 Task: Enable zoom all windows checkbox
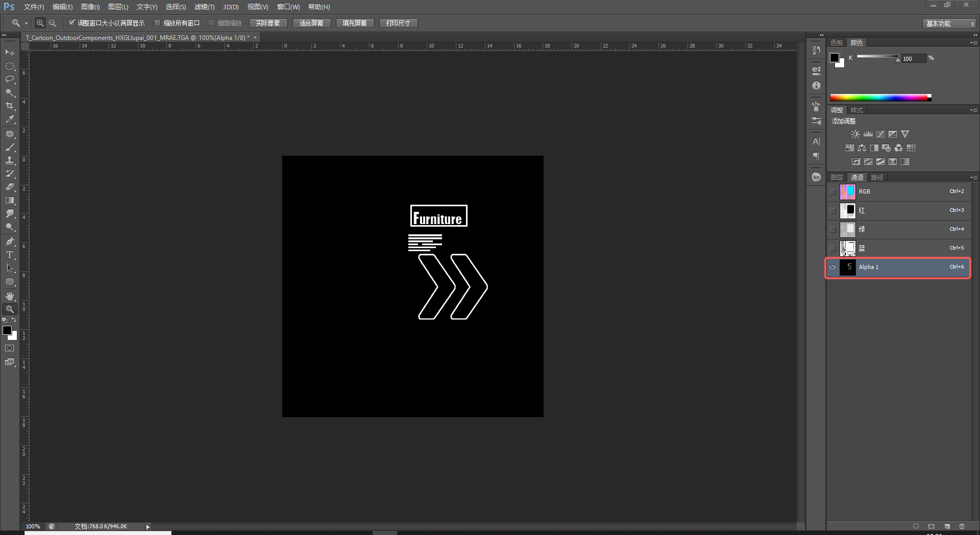[x=157, y=23]
